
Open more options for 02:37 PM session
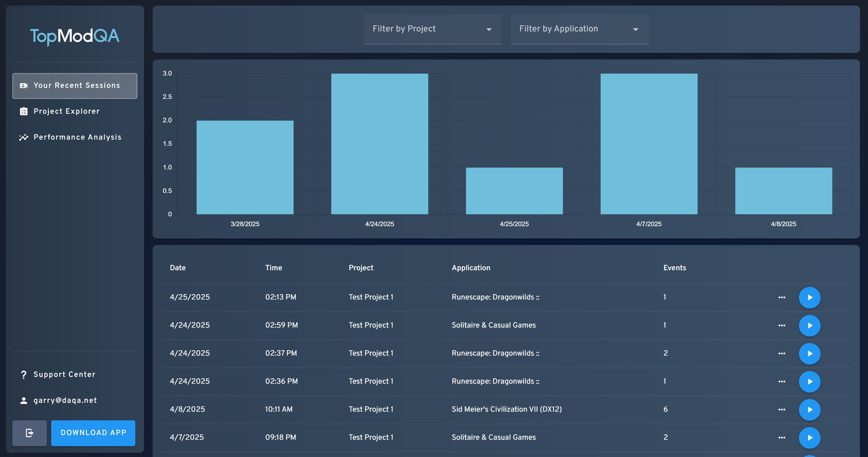[x=781, y=353]
